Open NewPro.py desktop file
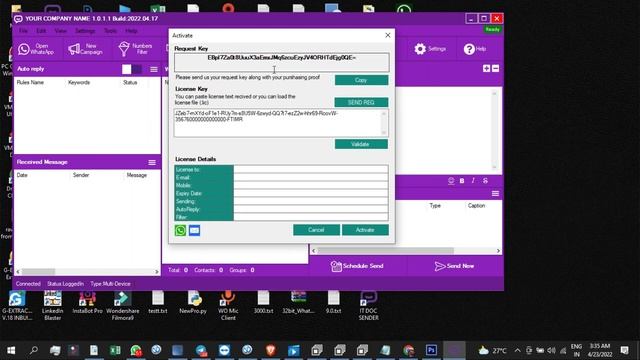Image resolution: width=640 pixels, height=360 pixels. tap(193, 302)
